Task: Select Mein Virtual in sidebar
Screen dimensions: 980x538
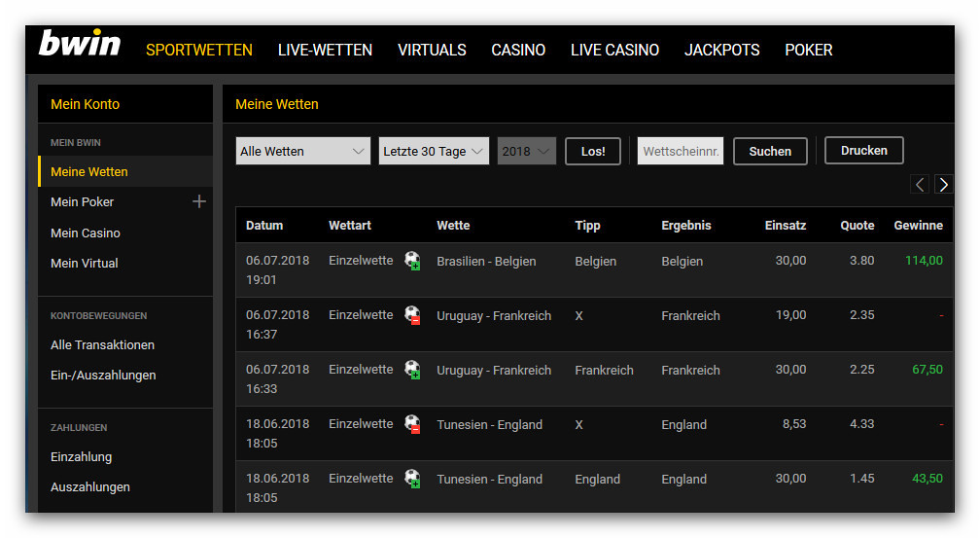Action: pyautogui.click(x=84, y=264)
